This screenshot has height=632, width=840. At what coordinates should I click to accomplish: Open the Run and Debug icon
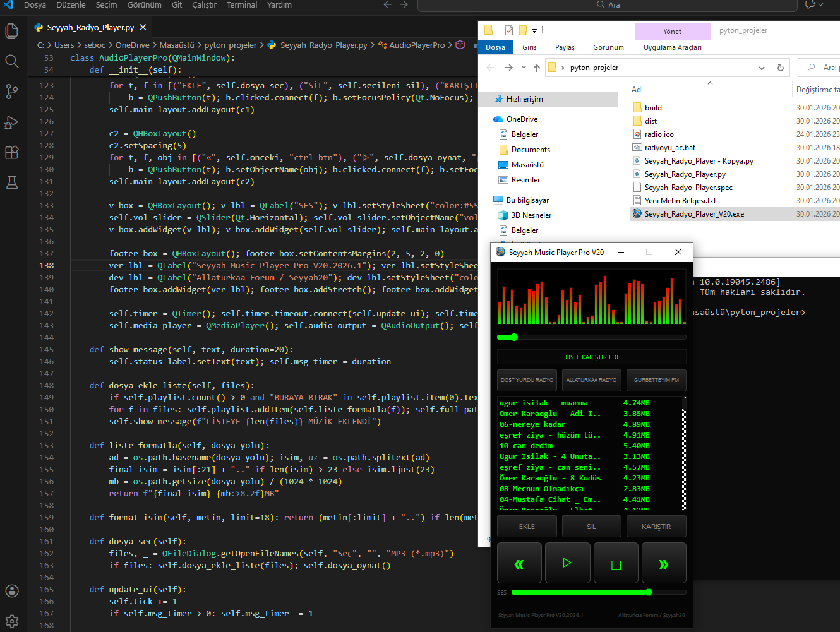[x=12, y=122]
